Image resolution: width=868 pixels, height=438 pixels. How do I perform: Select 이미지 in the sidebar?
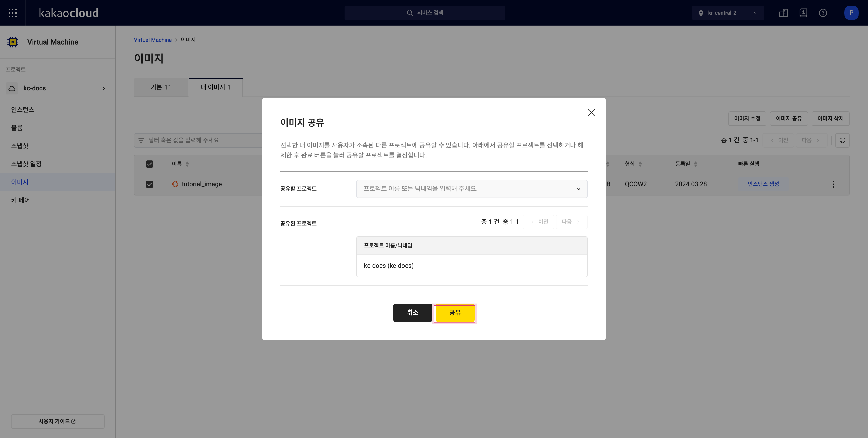click(58, 182)
